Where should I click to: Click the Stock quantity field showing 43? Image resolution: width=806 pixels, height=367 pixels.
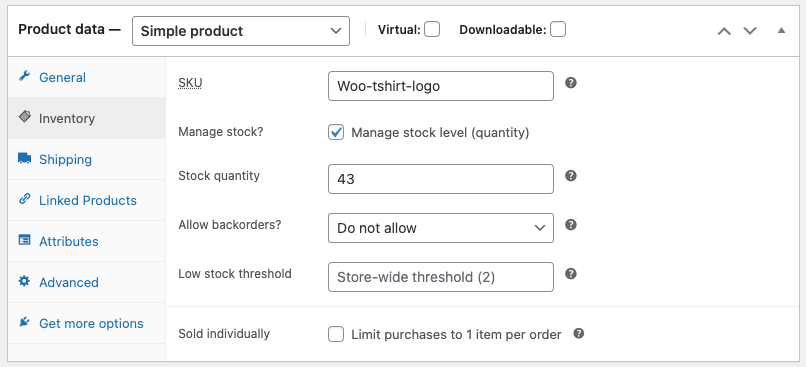[441, 179]
